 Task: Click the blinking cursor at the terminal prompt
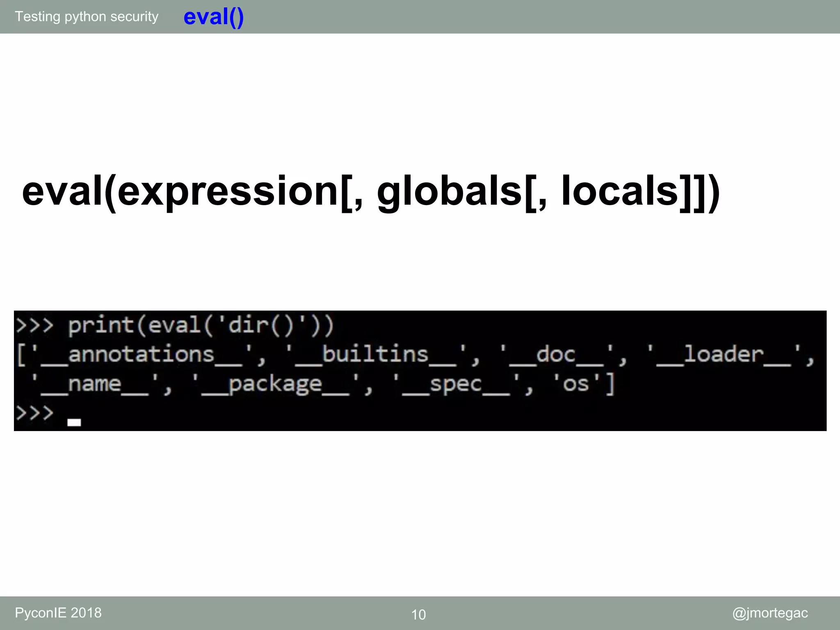74,422
